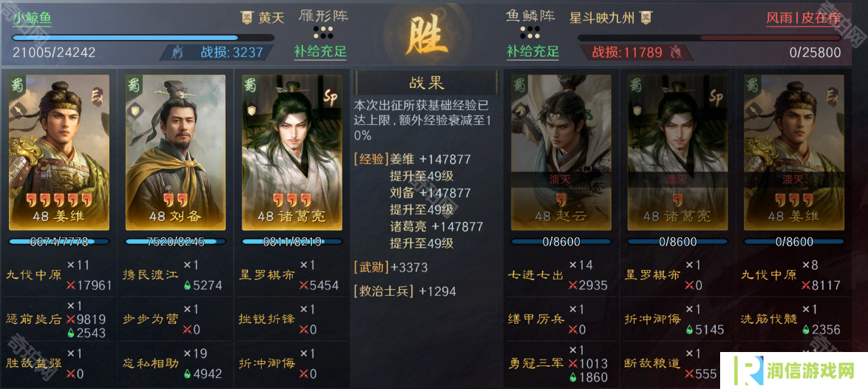Click 小鲸鱼's blue troop strength bar

[x=143, y=38]
